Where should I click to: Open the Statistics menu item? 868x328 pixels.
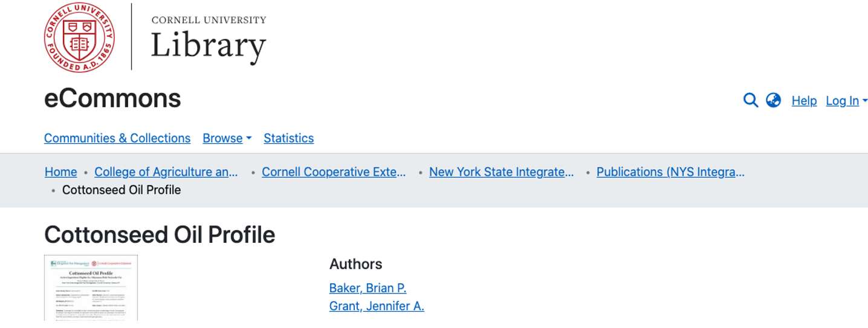click(288, 138)
